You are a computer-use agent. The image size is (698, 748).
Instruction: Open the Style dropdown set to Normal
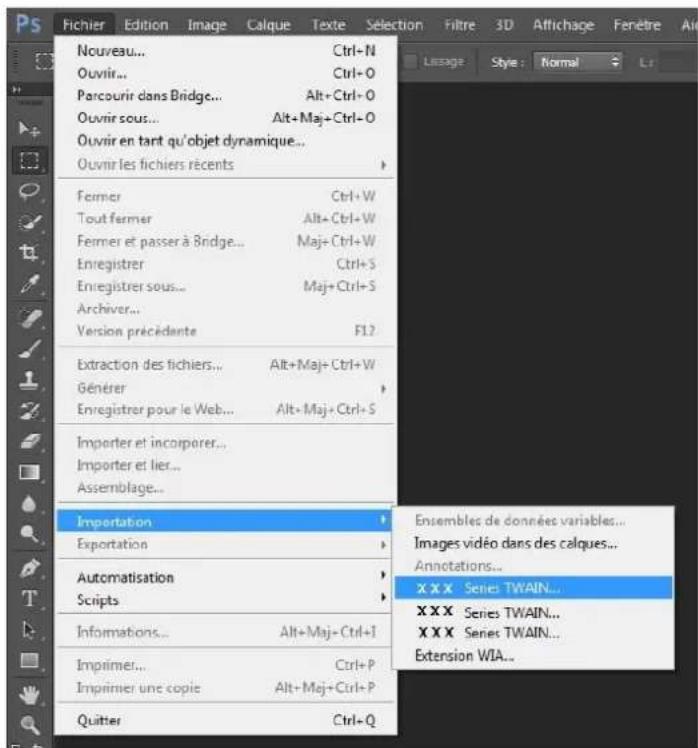(x=578, y=62)
